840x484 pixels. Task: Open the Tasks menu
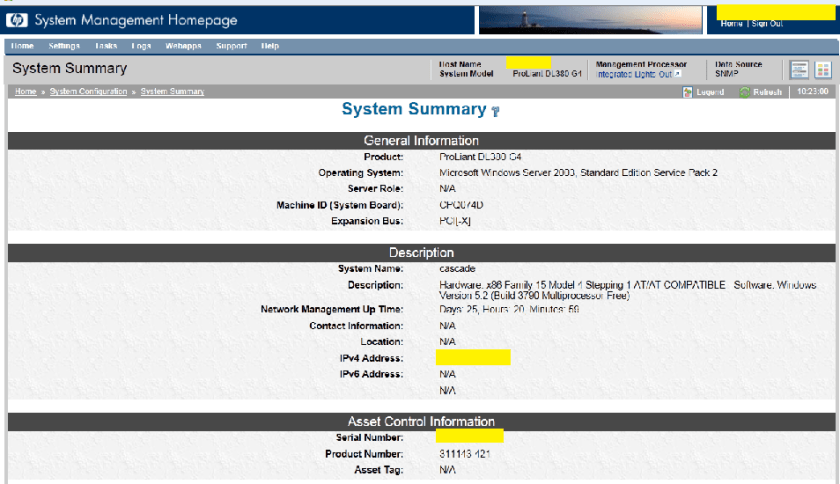pyautogui.click(x=106, y=46)
